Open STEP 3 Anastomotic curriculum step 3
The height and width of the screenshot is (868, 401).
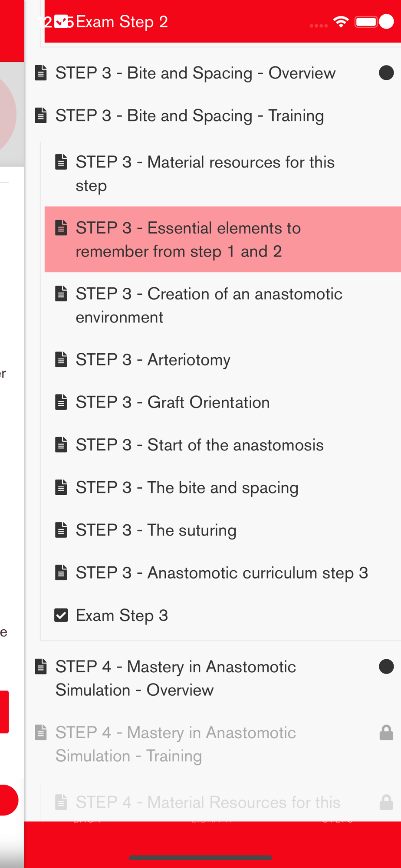(x=223, y=573)
